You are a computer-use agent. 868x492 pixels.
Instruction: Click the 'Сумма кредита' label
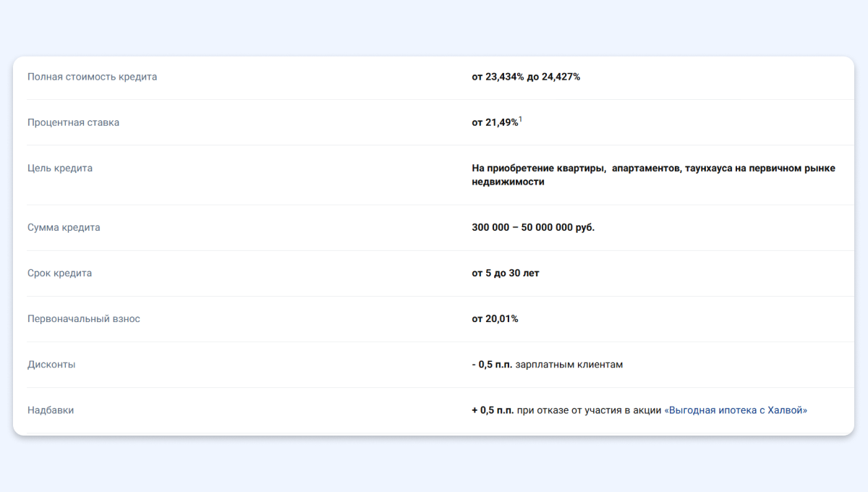point(64,227)
